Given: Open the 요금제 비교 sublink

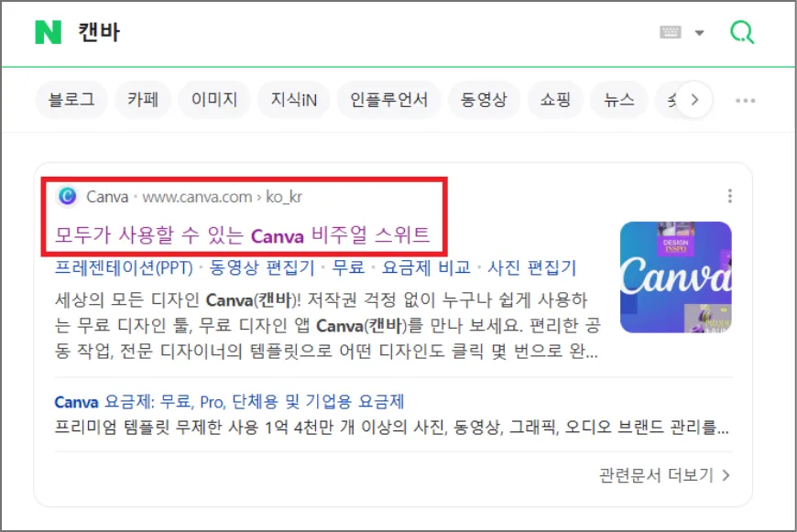Looking at the screenshot, I should click(426, 267).
